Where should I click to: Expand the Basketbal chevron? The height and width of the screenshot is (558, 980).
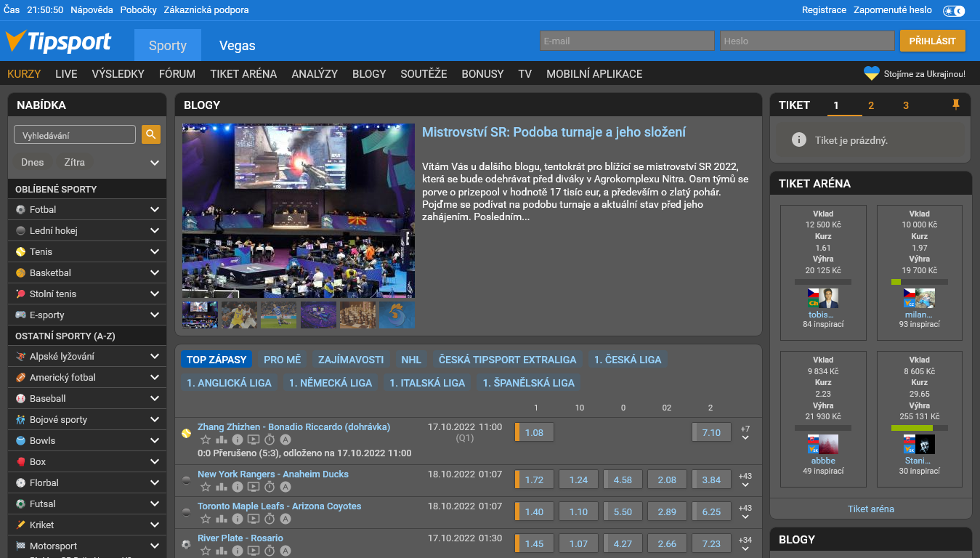[154, 272]
